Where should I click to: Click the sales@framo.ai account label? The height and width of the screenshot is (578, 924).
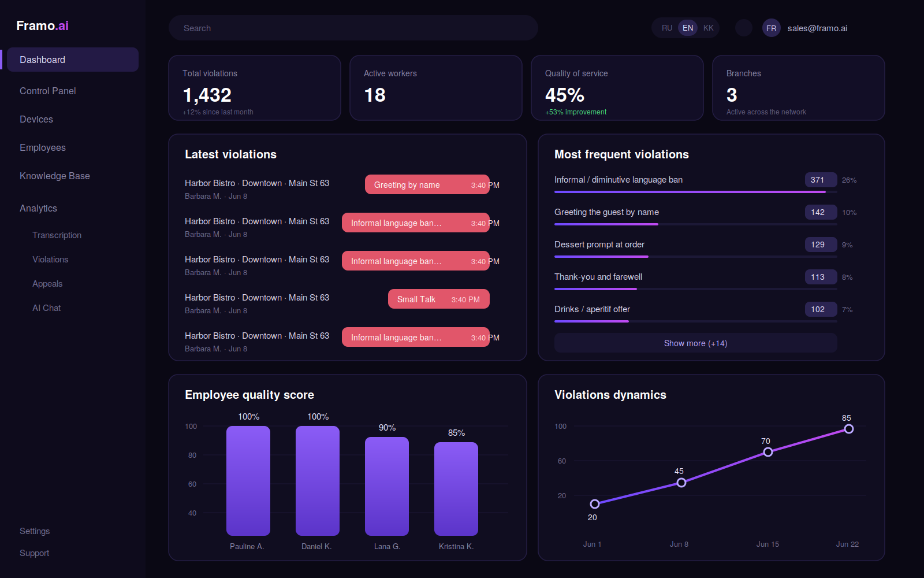(x=817, y=28)
